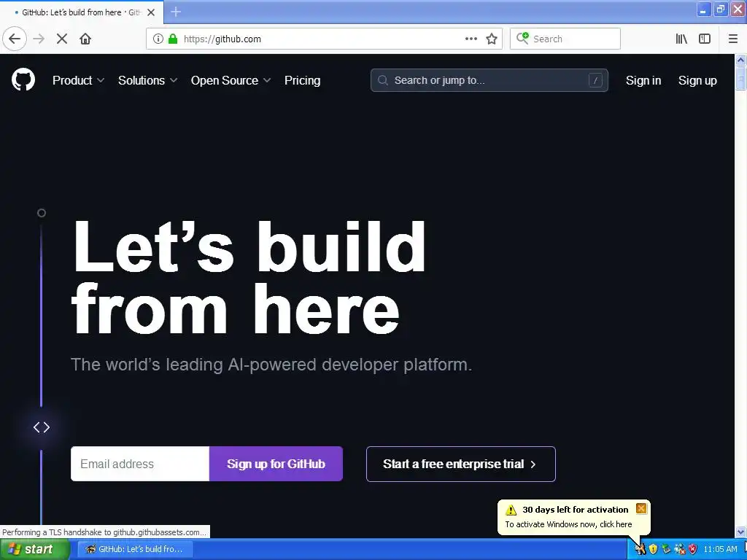Toggle the sidebar view icon

click(x=705, y=39)
